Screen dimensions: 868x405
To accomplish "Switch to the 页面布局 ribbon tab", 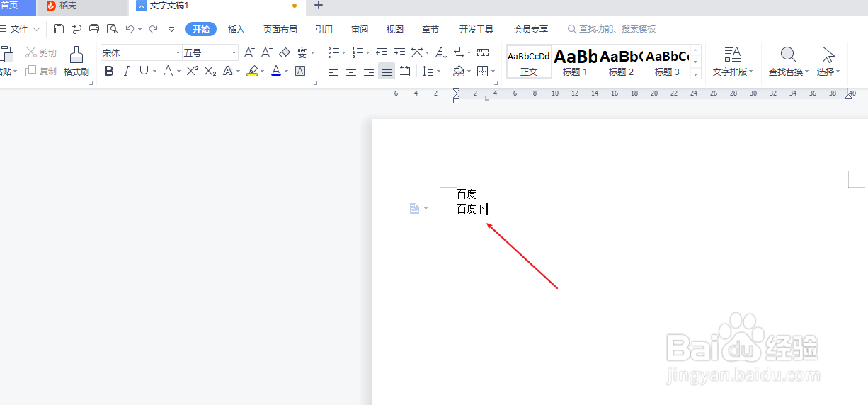I will click(280, 29).
